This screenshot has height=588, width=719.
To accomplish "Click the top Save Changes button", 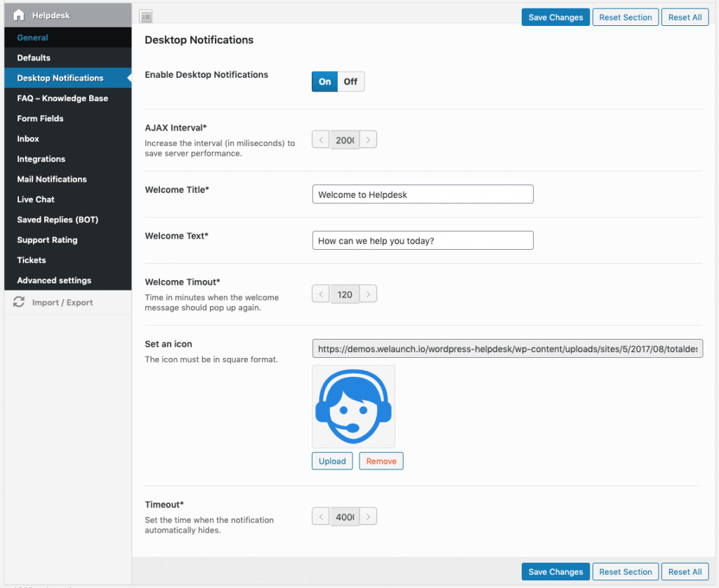I will point(555,18).
